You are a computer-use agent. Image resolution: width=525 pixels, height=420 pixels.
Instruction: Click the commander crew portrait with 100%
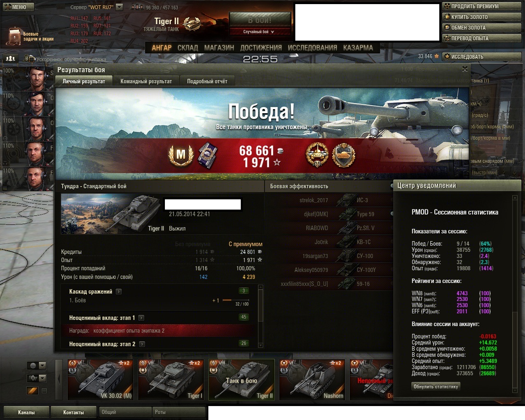pyautogui.click(x=37, y=78)
